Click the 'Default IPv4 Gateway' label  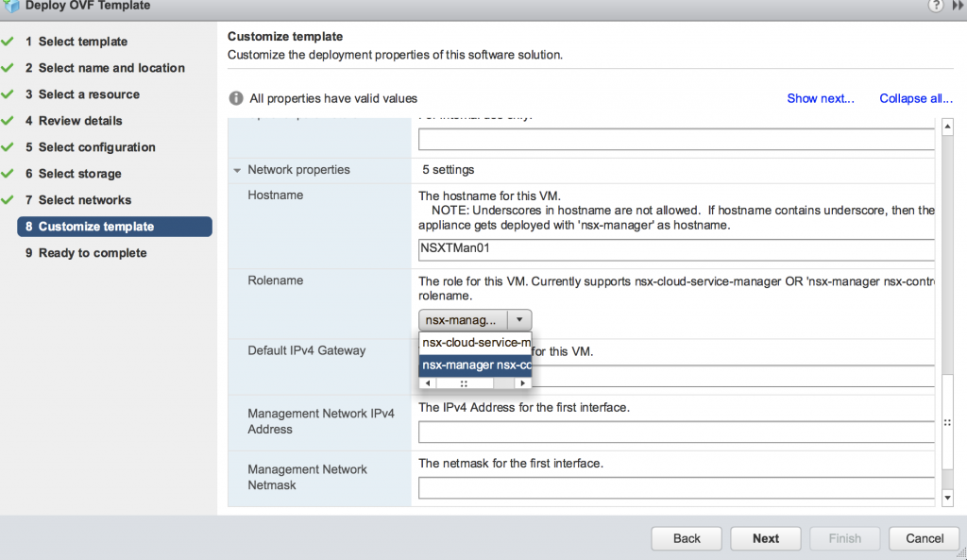point(307,351)
